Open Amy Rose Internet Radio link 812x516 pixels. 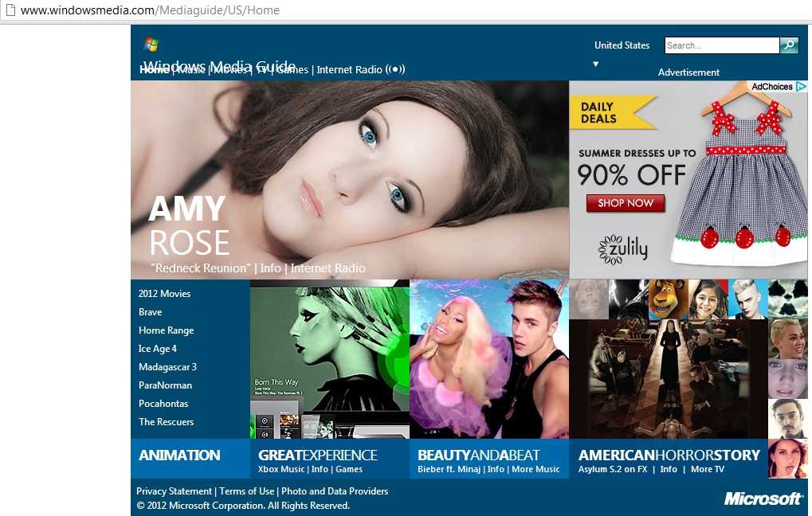coord(328,268)
